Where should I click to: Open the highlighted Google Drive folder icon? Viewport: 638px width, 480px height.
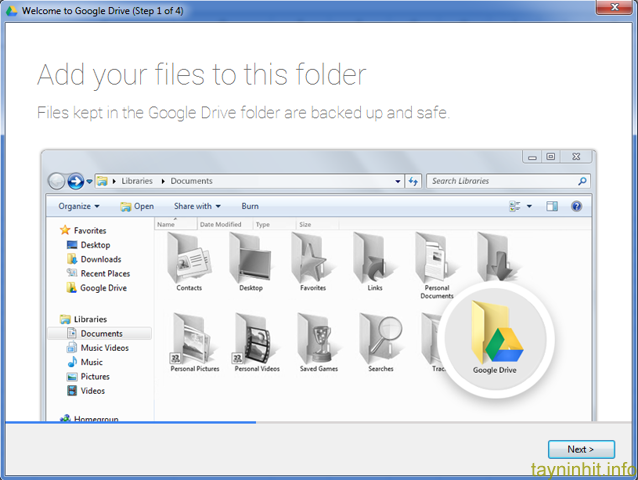coord(496,334)
